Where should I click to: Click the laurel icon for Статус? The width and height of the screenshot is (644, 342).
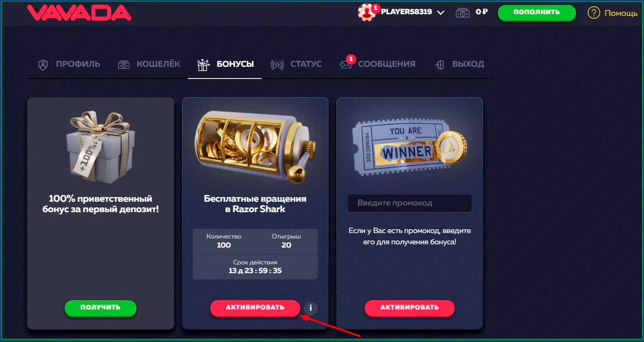pyautogui.click(x=277, y=65)
